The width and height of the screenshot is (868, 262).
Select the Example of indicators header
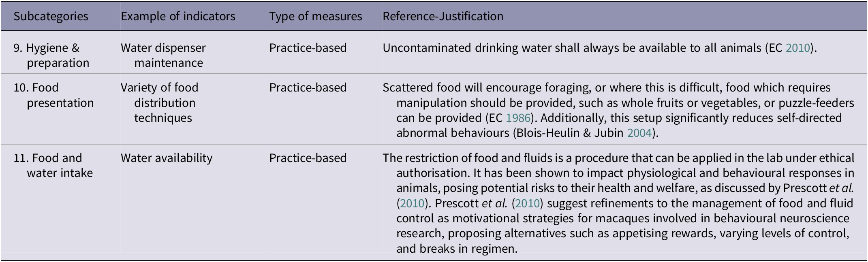178,16
